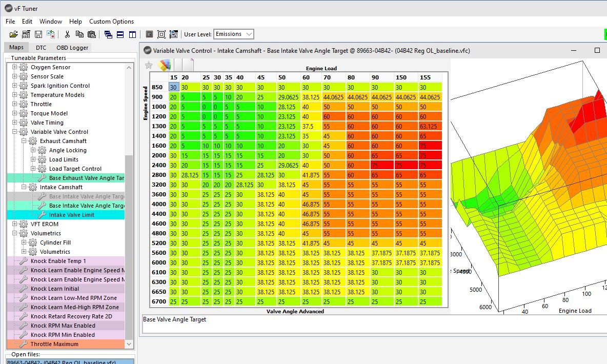
Task: Collapse the Variable Valve Control node
Action: point(15,132)
